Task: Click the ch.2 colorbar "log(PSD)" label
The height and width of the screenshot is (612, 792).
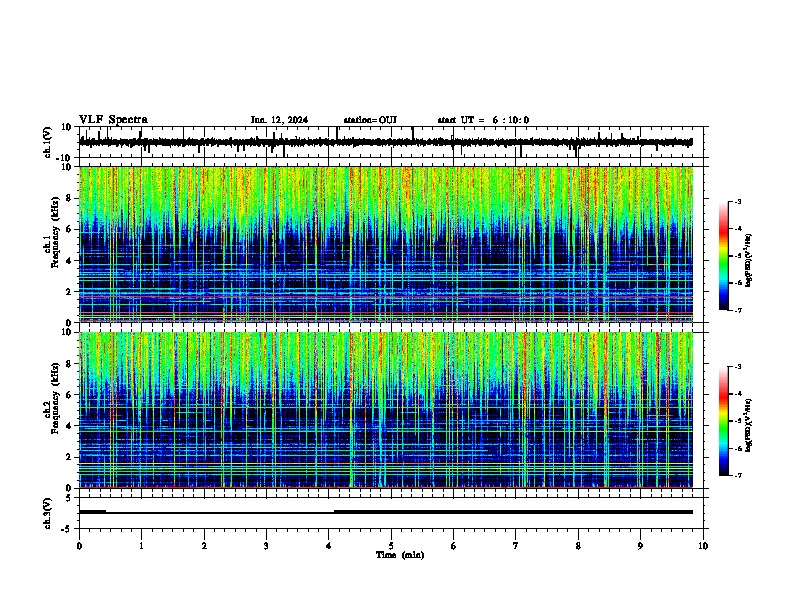Action: [x=748, y=426]
